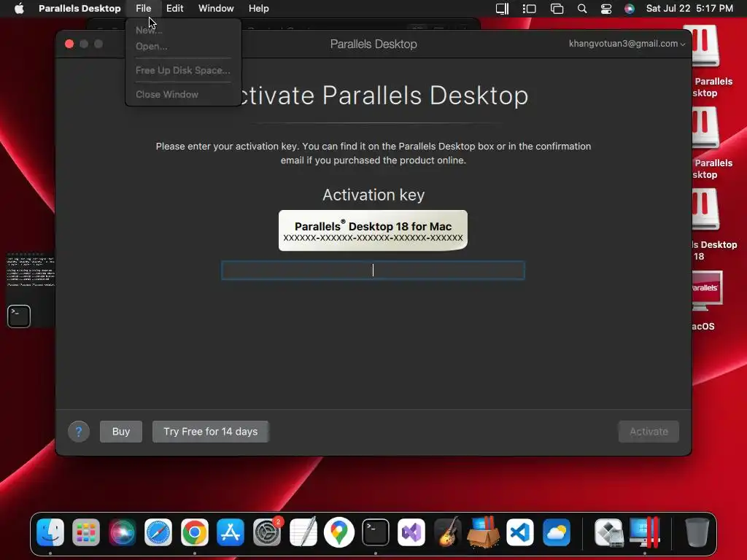Click the activation key input field
This screenshot has height=560, width=747.
point(373,270)
